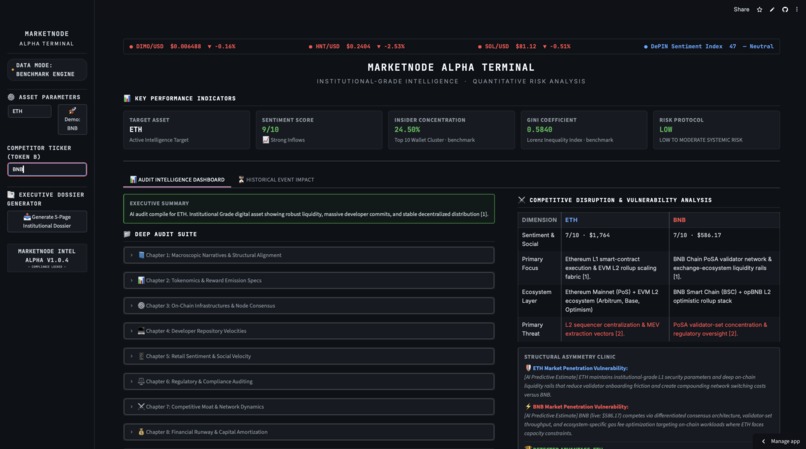Click the Share button in the top bar
Viewport: 806px width, 449px height.
click(x=741, y=9)
